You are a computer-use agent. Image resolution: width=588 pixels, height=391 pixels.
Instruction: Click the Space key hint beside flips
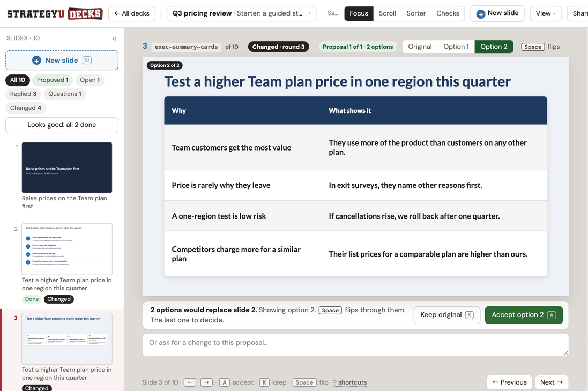point(532,47)
